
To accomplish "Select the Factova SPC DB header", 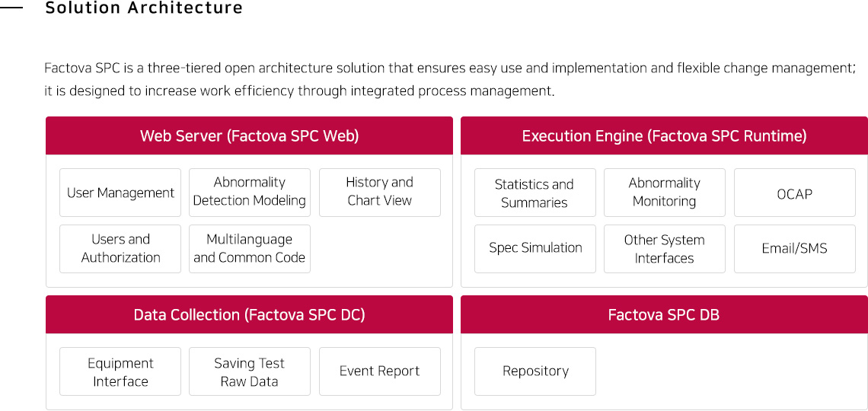I will click(664, 315).
